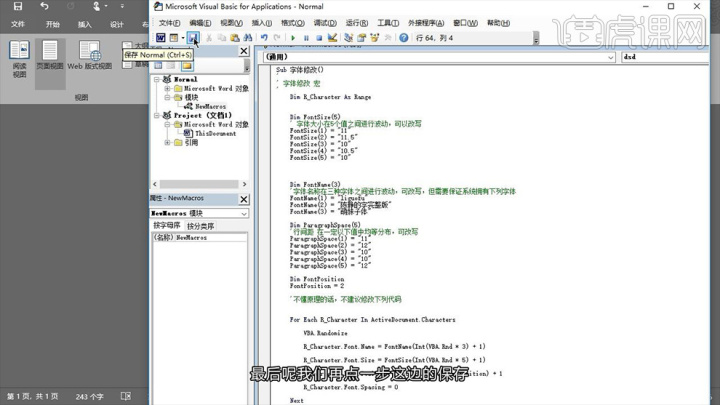Open VBA Help question mark icon
The image size is (720, 405).
pos(404,38)
